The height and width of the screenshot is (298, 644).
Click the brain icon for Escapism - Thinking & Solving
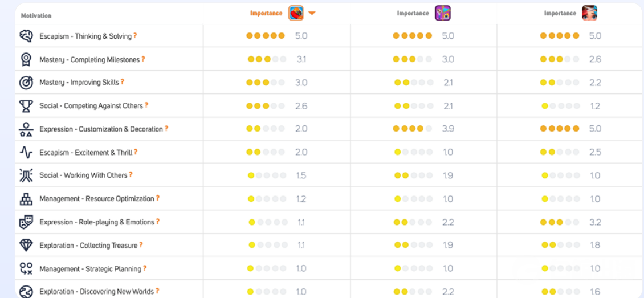[26, 36]
